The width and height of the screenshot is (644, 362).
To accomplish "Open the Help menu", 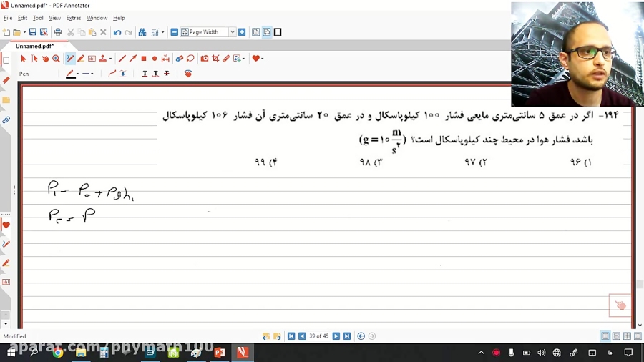I will click(119, 18).
